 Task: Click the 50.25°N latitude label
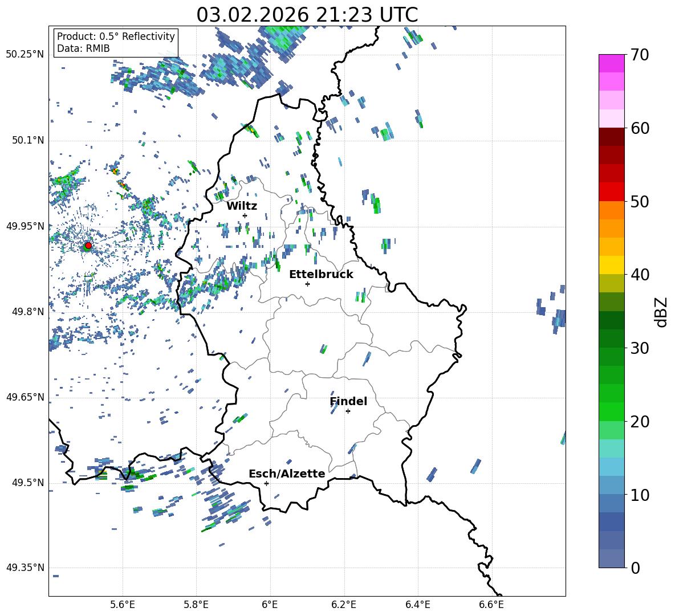coord(25,55)
